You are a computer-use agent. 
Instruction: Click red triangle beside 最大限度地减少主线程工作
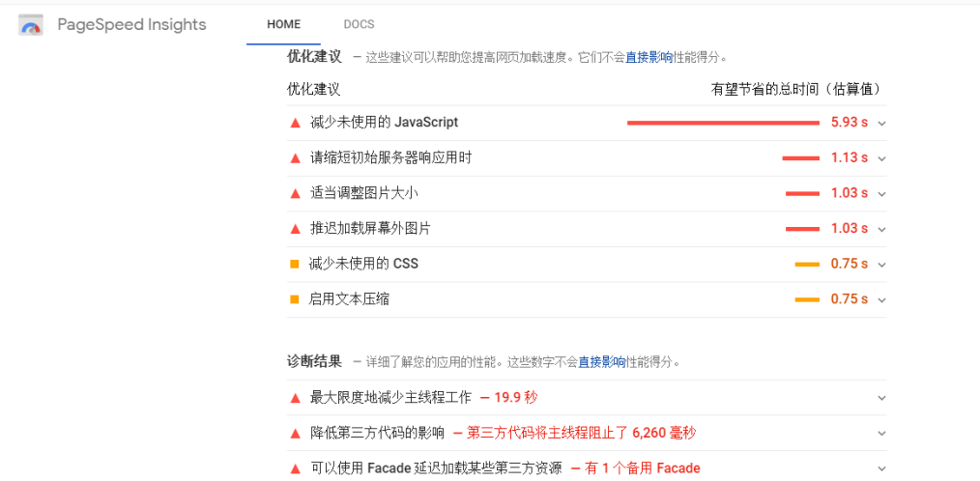point(296,397)
